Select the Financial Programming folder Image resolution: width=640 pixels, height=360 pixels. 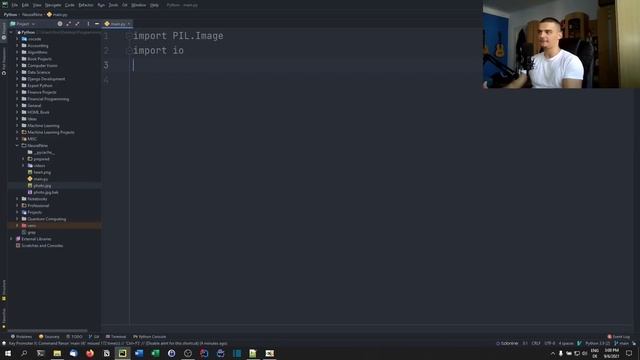tap(48, 99)
